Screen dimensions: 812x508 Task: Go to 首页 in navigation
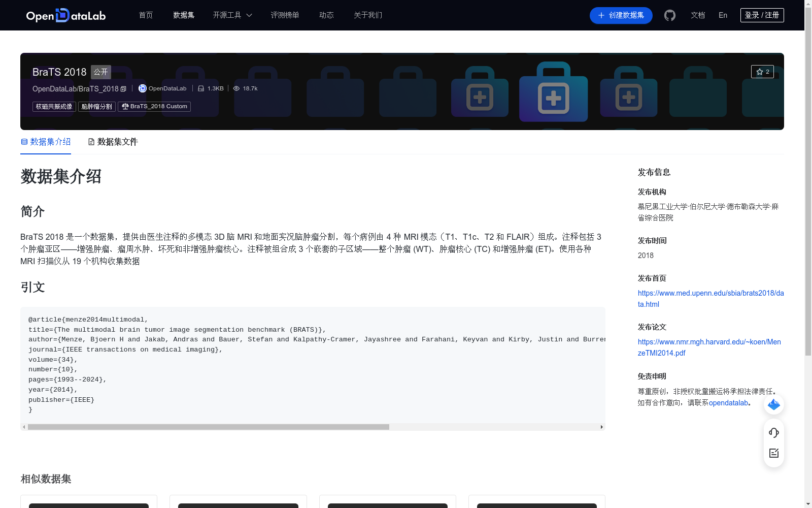[146, 15]
